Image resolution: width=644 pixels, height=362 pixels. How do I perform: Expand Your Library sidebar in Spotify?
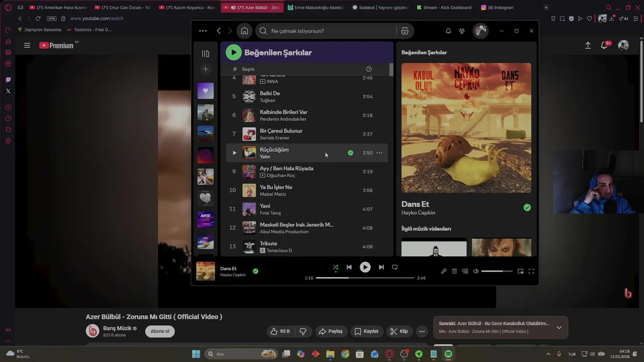[205, 53]
